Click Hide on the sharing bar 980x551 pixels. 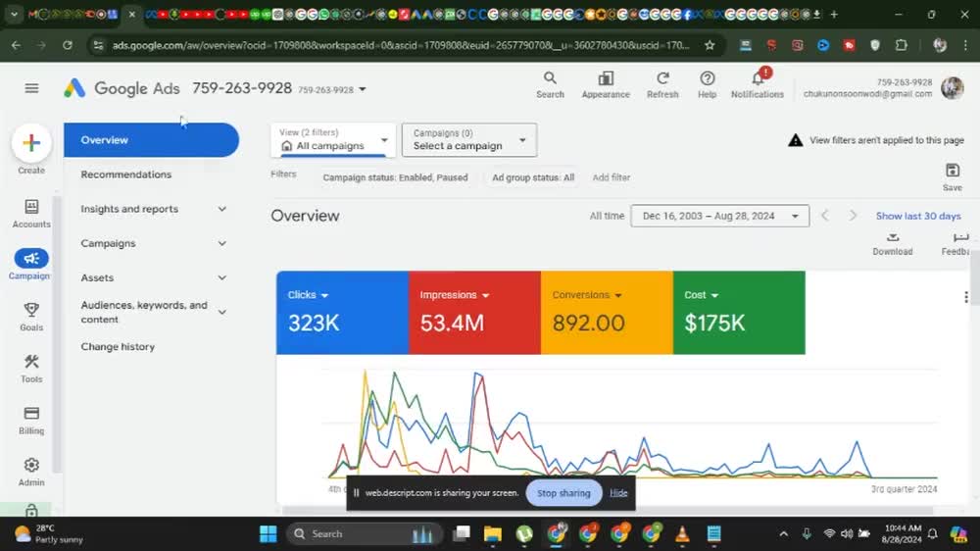(x=618, y=493)
